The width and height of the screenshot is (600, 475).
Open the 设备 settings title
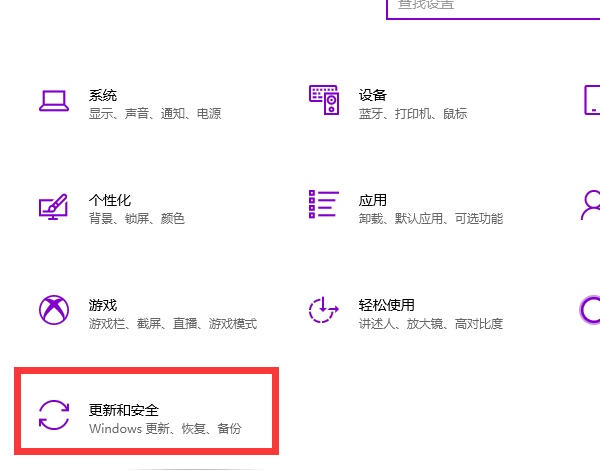click(373, 95)
